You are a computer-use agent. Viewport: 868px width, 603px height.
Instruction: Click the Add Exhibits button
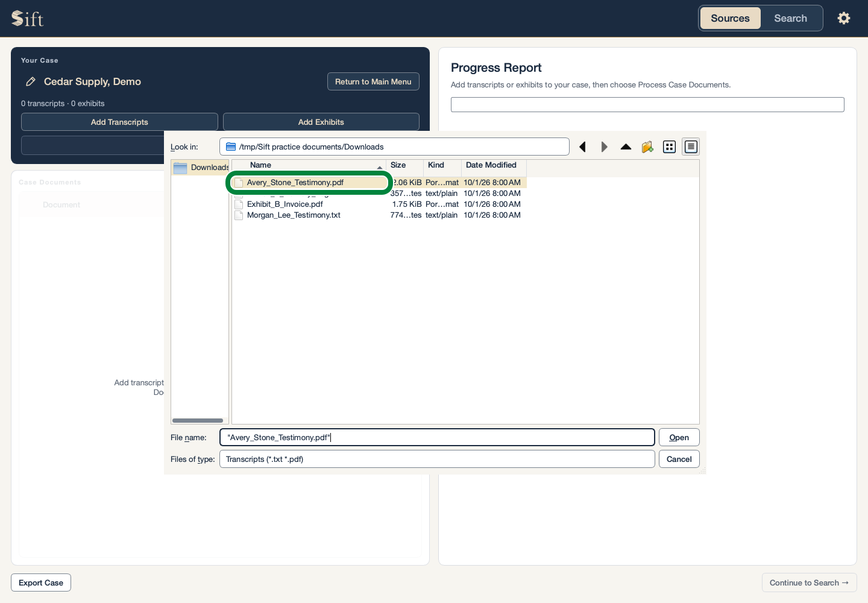pos(321,122)
